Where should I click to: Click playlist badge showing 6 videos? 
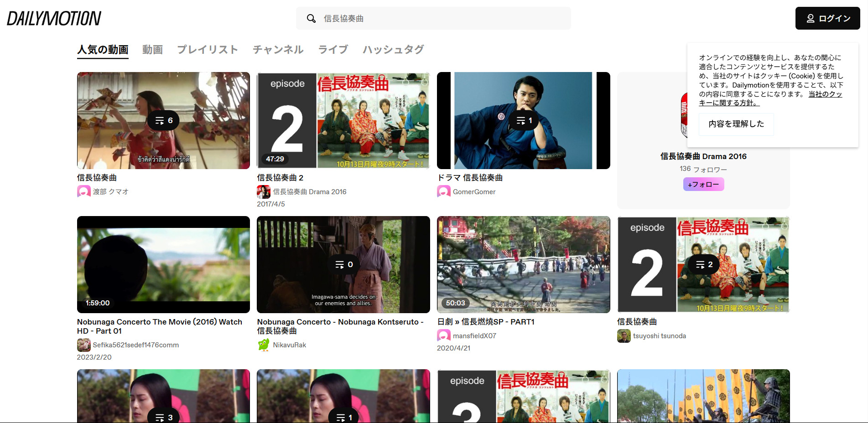[x=163, y=120]
